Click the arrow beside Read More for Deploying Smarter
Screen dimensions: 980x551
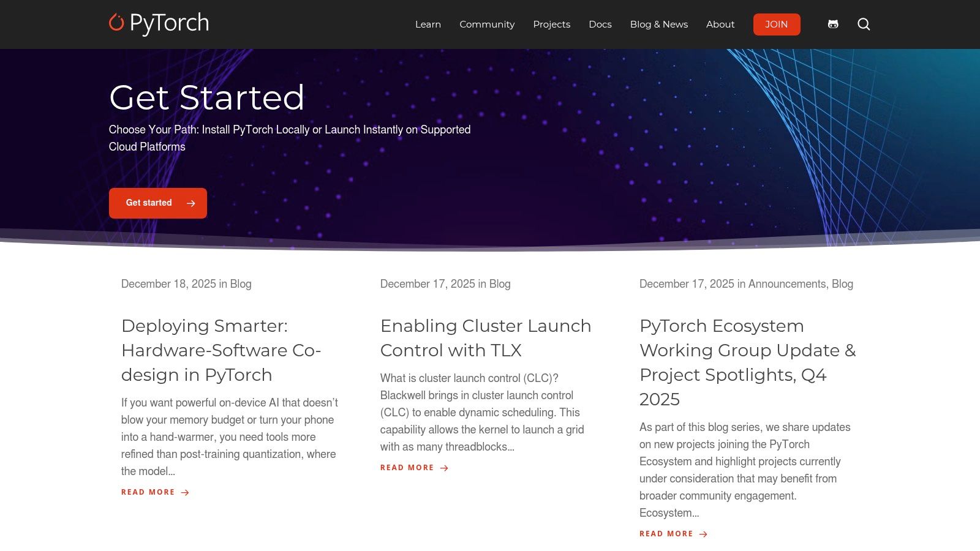pyautogui.click(x=185, y=492)
